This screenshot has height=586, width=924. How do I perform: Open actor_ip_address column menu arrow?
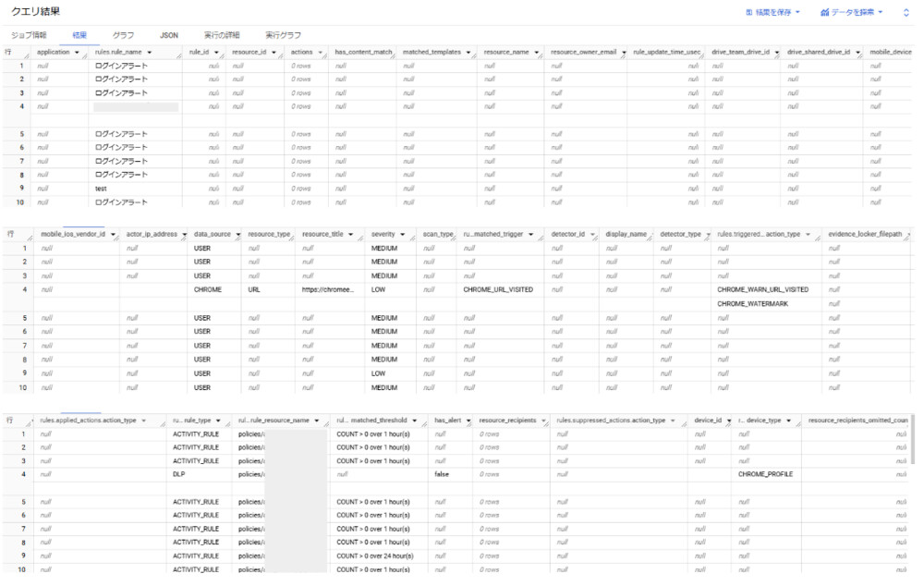(x=185, y=235)
